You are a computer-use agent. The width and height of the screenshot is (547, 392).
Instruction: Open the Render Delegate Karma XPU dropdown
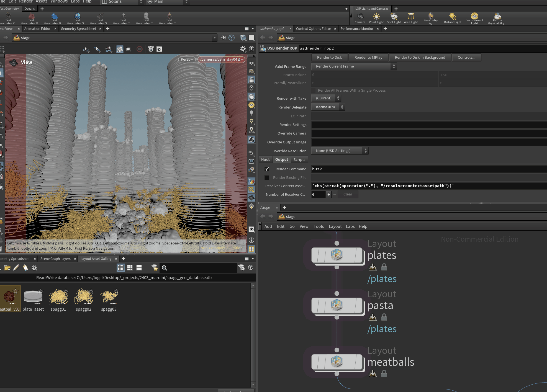click(x=328, y=107)
